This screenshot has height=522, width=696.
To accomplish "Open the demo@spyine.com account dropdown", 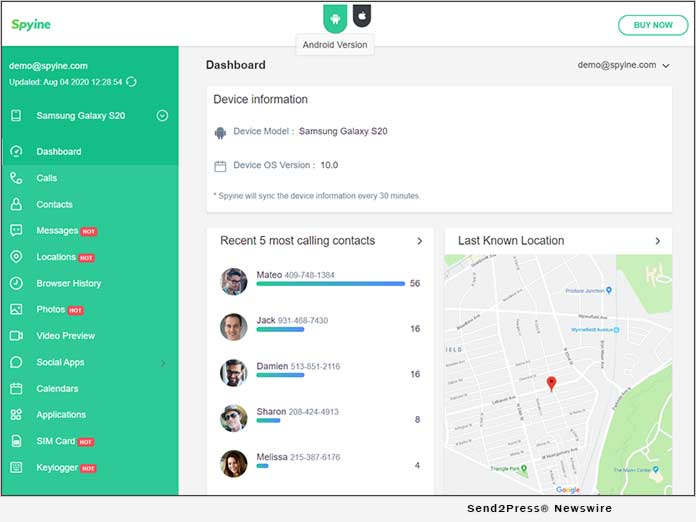I will [x=624, y=65].
